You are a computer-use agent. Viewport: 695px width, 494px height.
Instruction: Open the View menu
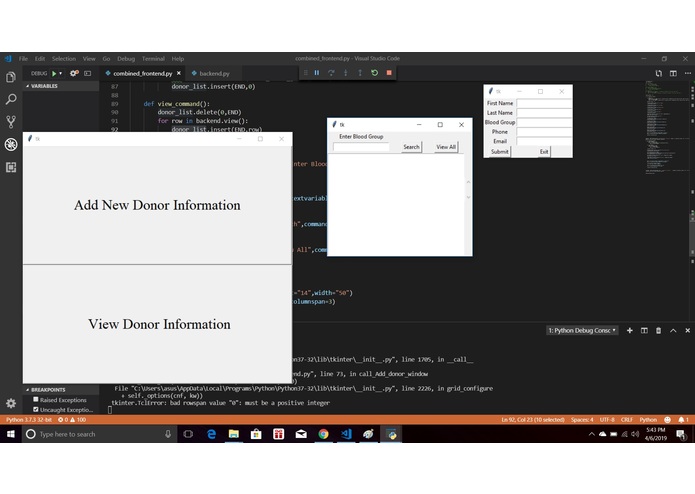point(89,58)
